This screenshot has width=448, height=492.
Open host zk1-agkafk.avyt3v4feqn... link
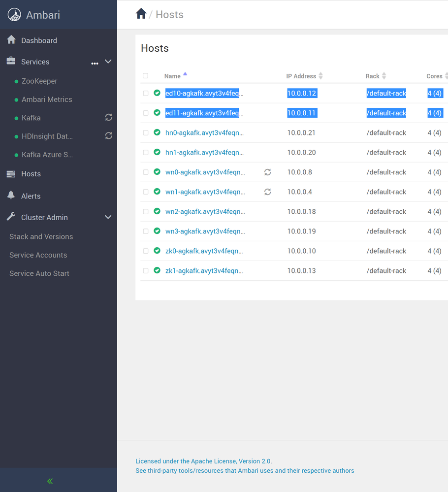click(204, 271)
